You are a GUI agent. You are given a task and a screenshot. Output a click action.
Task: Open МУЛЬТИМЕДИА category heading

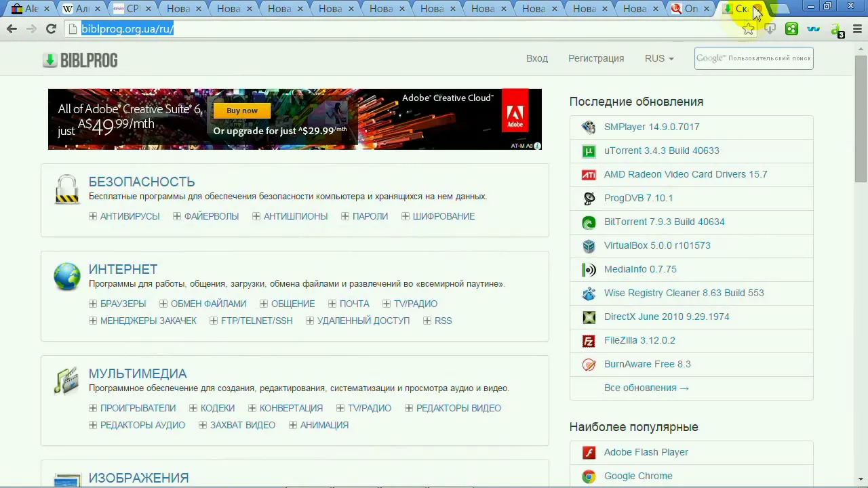tap(138, 373)
